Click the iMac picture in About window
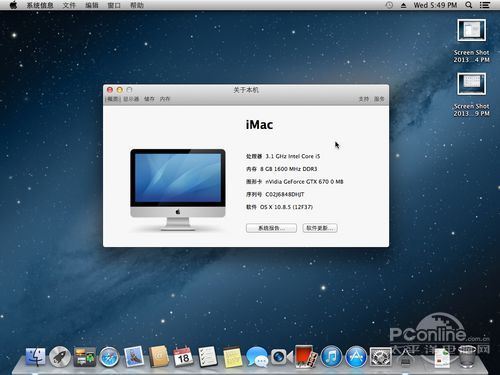 tap(178, 190)
